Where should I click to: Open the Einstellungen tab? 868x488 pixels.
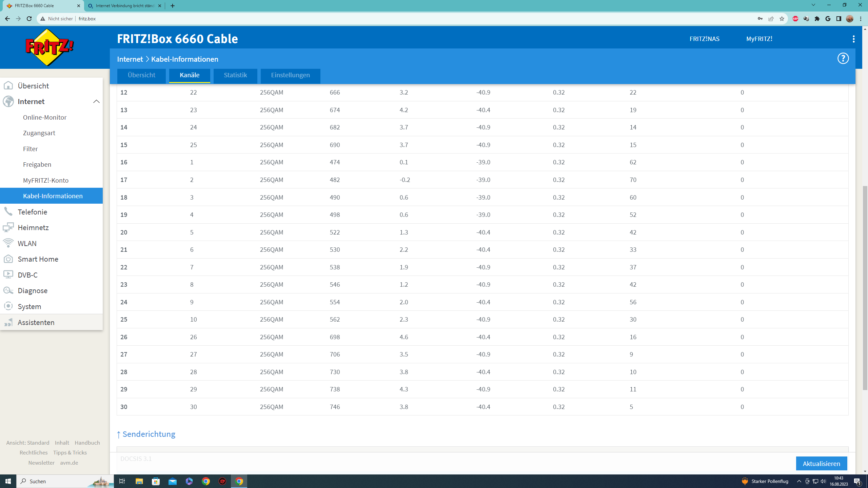[x=290, y=75]
